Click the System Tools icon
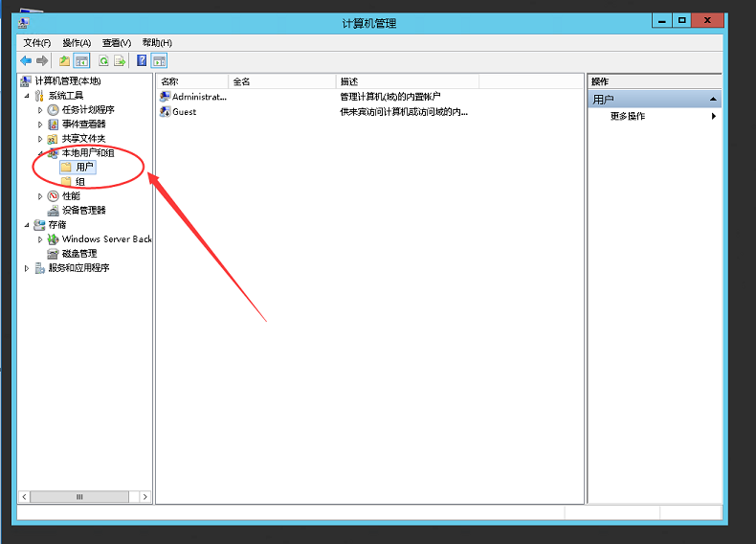 point(39,96)
